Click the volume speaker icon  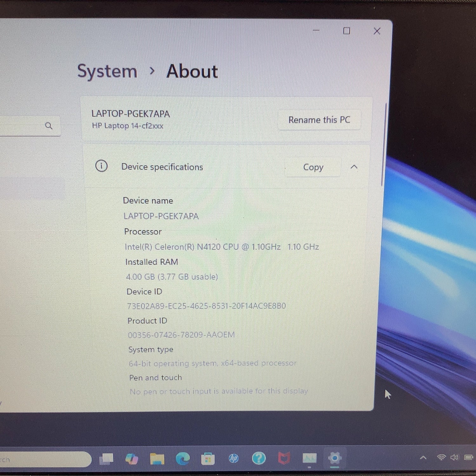point(454,457)
